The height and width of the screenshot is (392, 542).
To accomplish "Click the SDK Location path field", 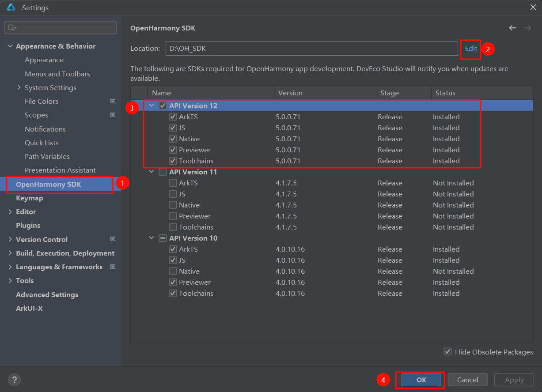I will 312,49.
